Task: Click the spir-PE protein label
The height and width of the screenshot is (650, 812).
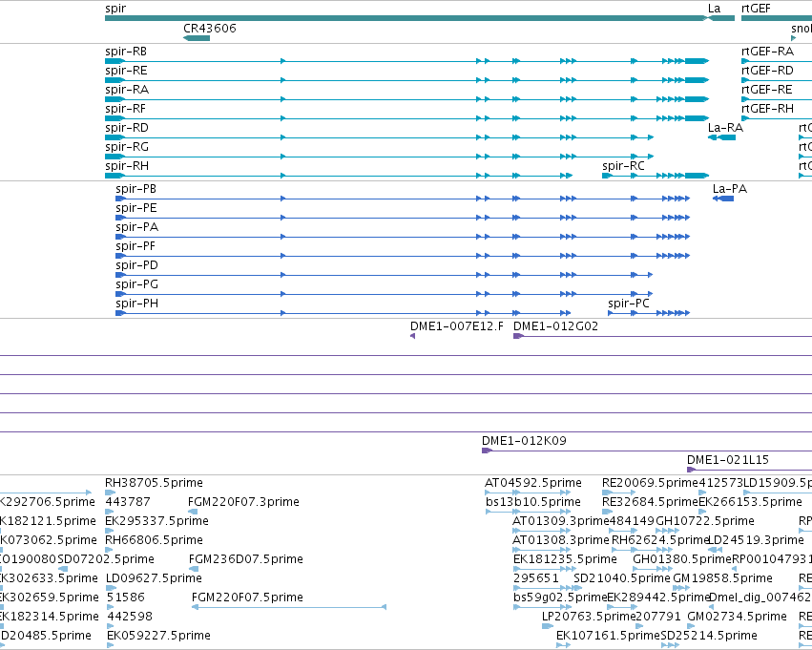Action: pyautogui.click(x=135, y=208)
